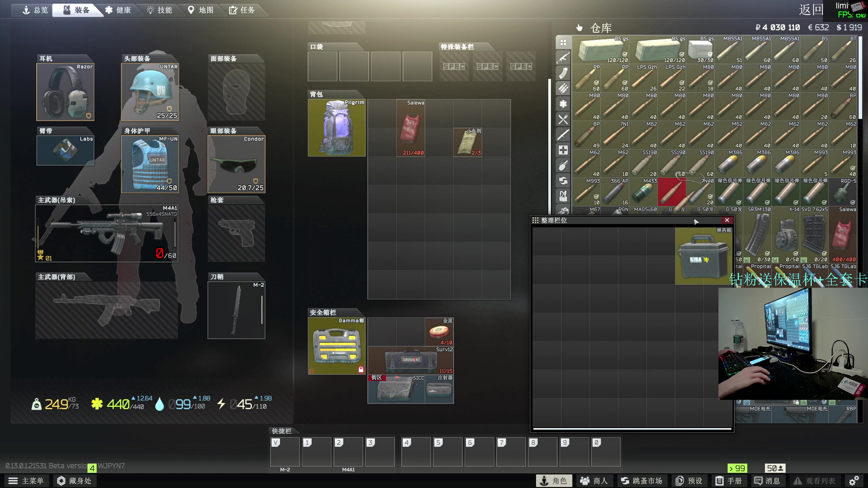Open the 跳蚤市场 flea market
The image size is (868, 488).
tap(642, 481)
